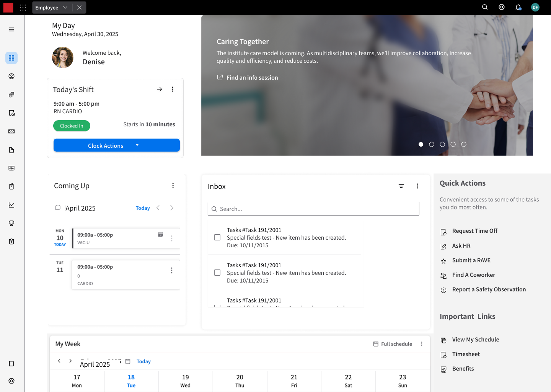
Task: Select the first carousel dot
Action: pyautogui.click(x=421, y=144)
